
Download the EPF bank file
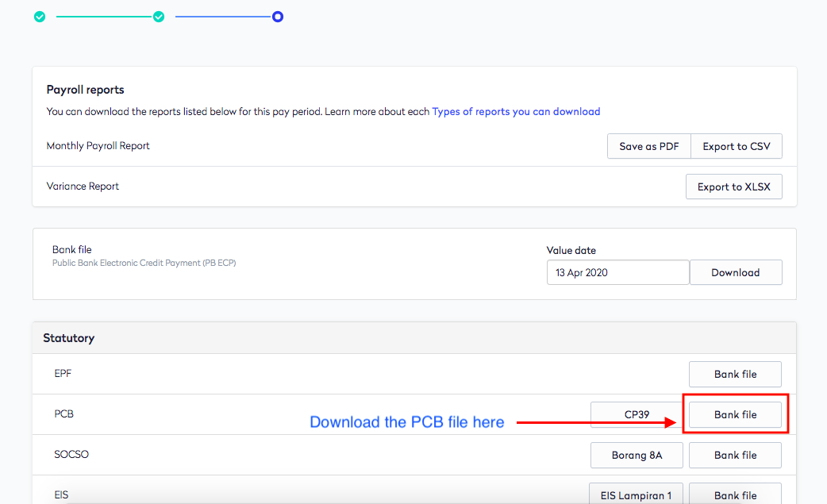[x=735, y=374]
